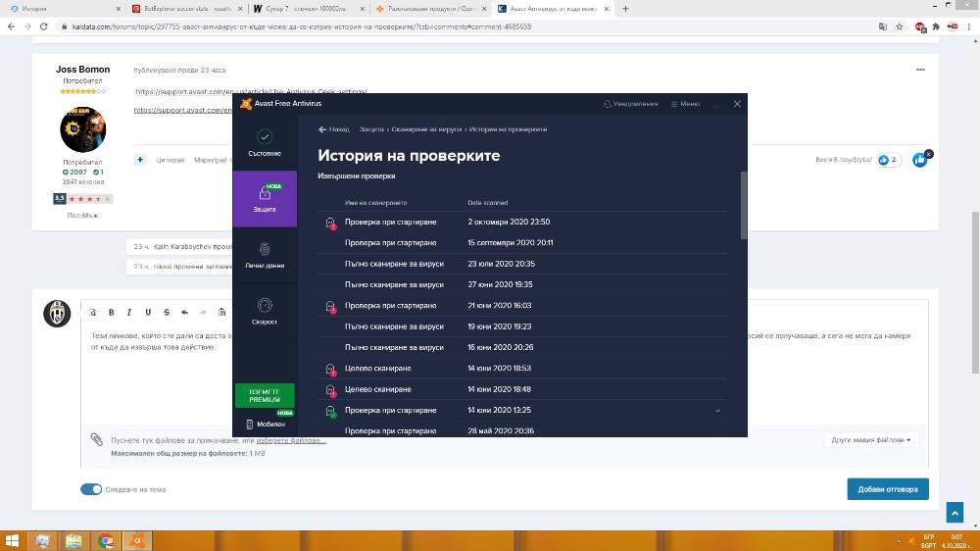Viewport: 980px width, 551px height.
Task: Click the Добави отговора button
Action: [x=888, y=489]
